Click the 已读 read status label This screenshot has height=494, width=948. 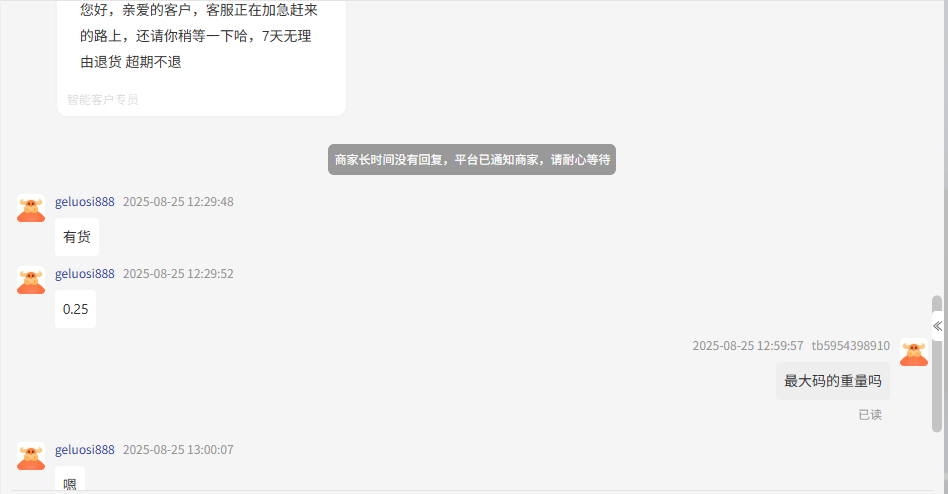870,415
